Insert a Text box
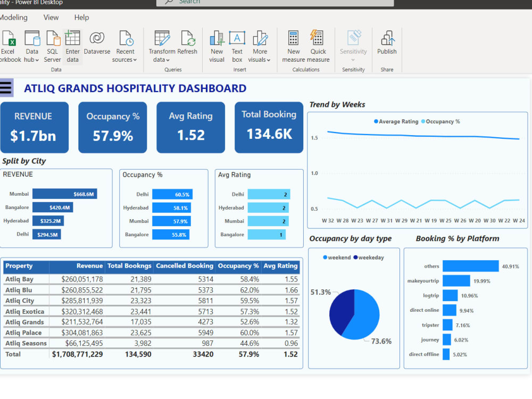 pos(237,46)
